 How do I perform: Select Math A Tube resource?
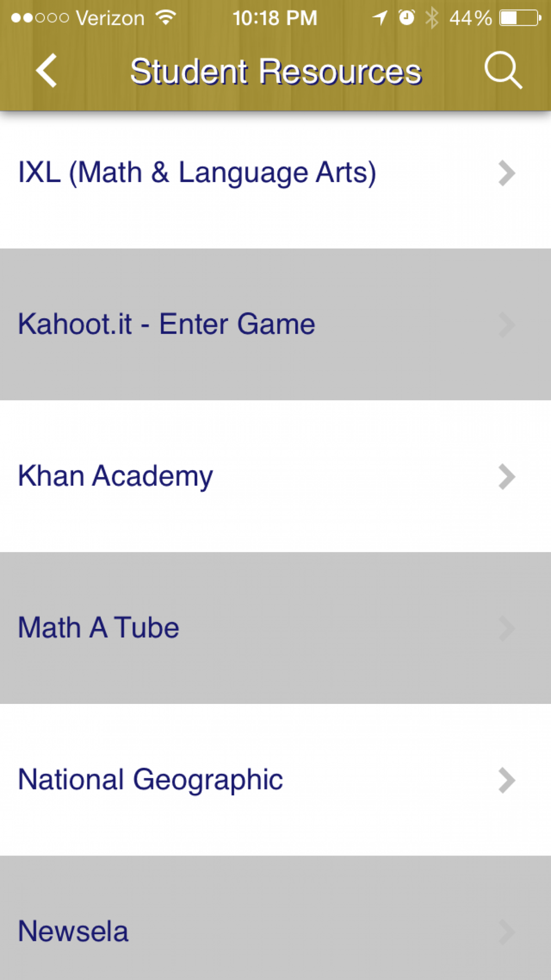(x=275, y=628)
